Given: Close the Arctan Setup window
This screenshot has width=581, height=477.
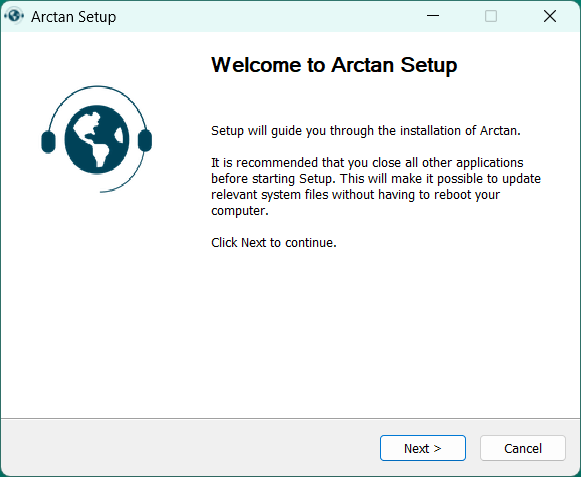Looking at the screenshot, I should (550, 16).
